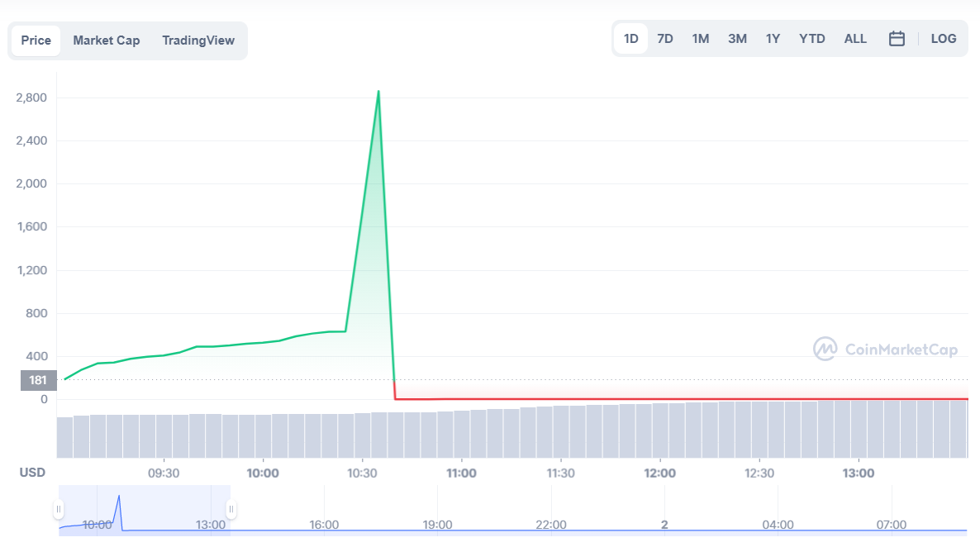Switch to the Price tab
Viewport: 980px width, 547px height.
(x=36, y=40)
